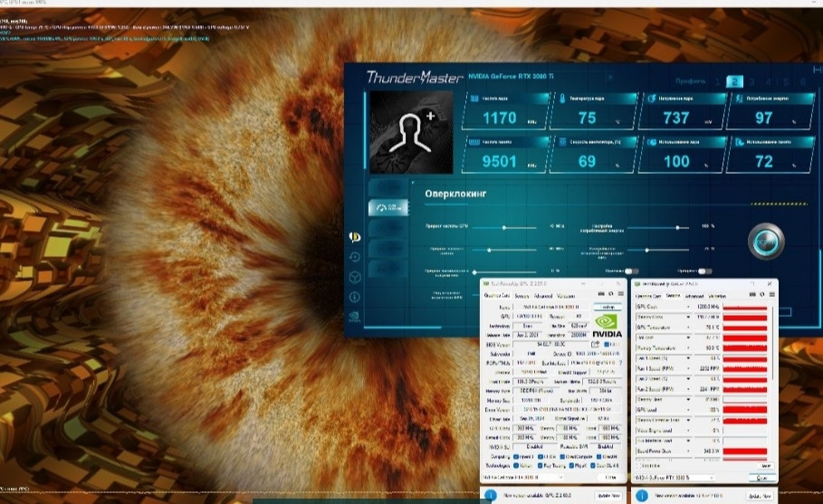Switch to Graphics Card tab in right GPU-Z window
The height and width of the screenshot is (504, 823).
[x=648, y=296]
